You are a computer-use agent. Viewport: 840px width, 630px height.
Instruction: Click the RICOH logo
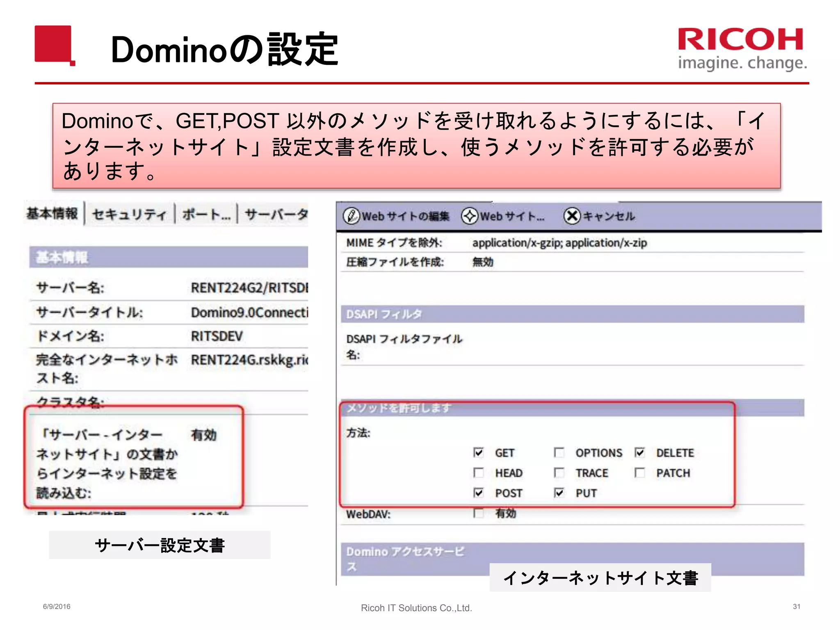pos(742,49)
